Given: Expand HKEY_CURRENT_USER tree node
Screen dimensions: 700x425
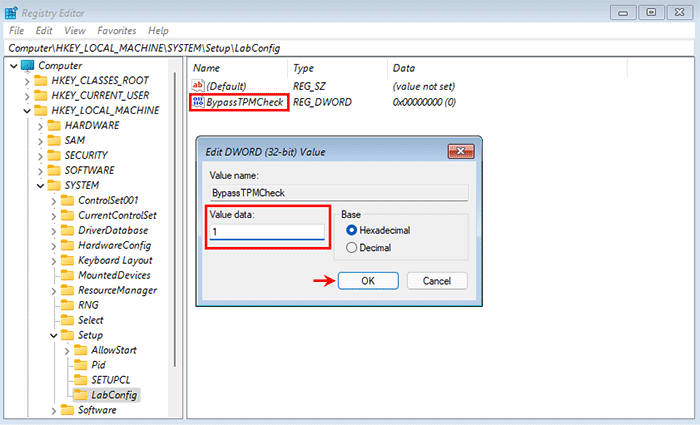Looking at the screenshot, I should (27, 96).
